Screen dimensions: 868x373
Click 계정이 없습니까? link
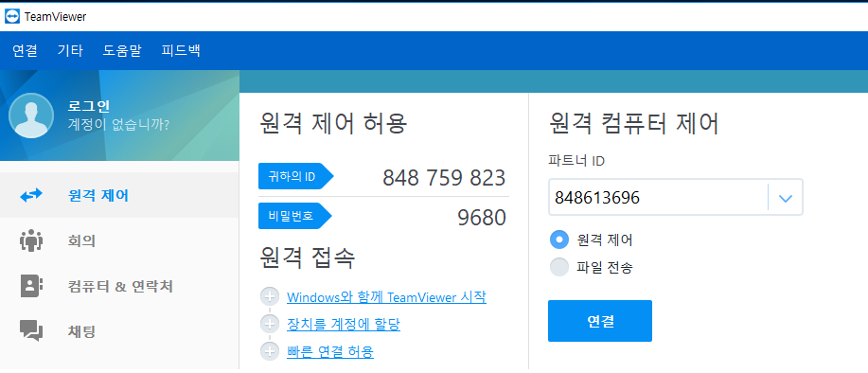118,125
